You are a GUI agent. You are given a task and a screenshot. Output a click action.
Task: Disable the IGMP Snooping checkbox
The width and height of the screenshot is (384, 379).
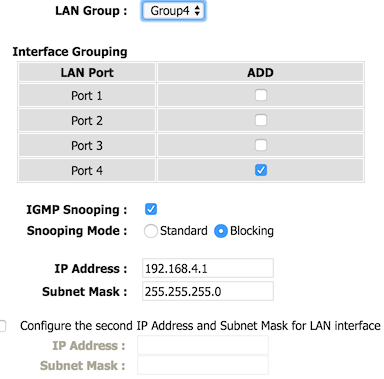click(x=151, y=209)
